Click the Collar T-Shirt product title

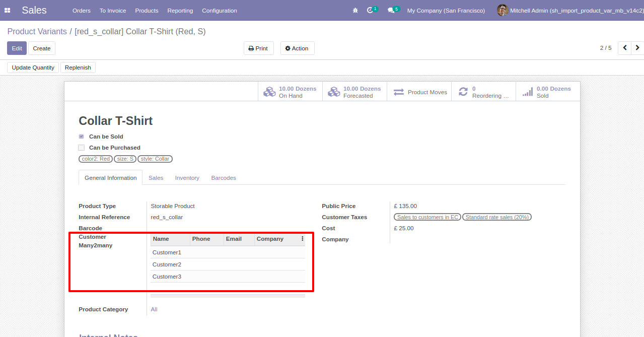pos(116,121)
